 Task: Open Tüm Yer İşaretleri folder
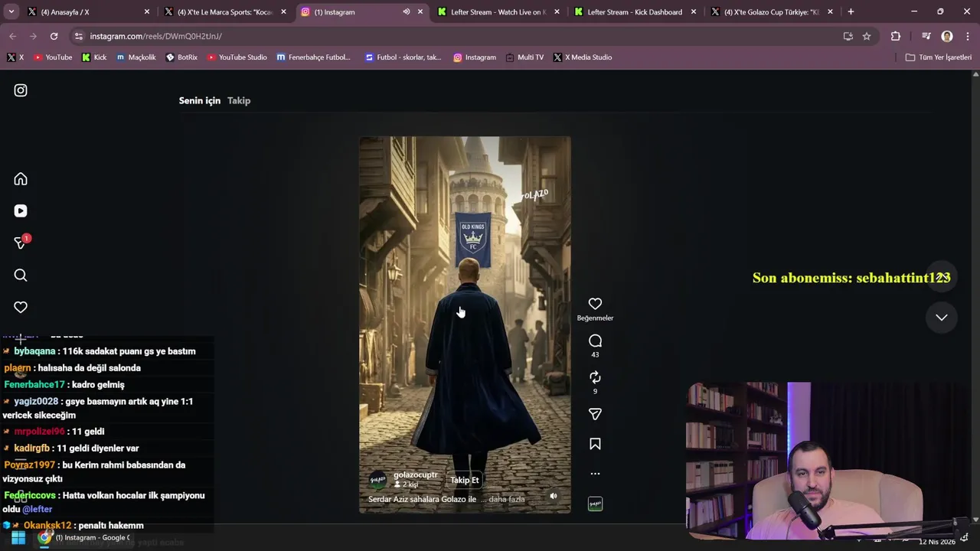[939, 57]
